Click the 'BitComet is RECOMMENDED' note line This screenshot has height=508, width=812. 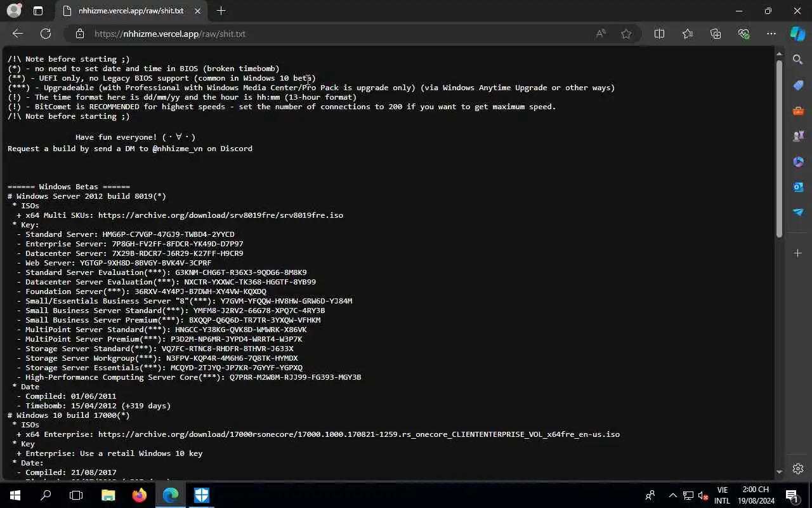282,107
